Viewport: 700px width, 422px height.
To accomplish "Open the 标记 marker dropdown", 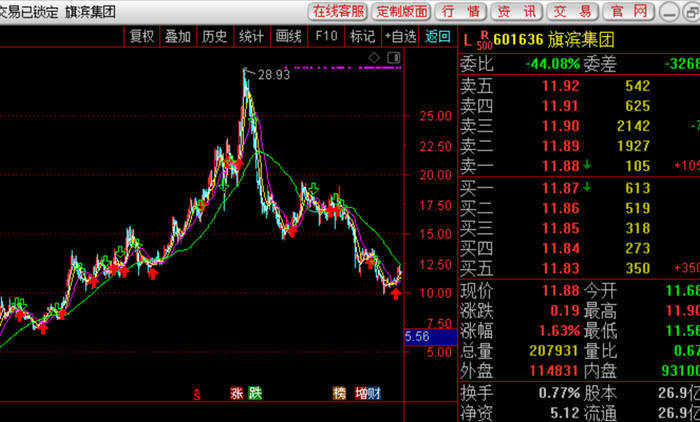I will click(x=361, y=36).
